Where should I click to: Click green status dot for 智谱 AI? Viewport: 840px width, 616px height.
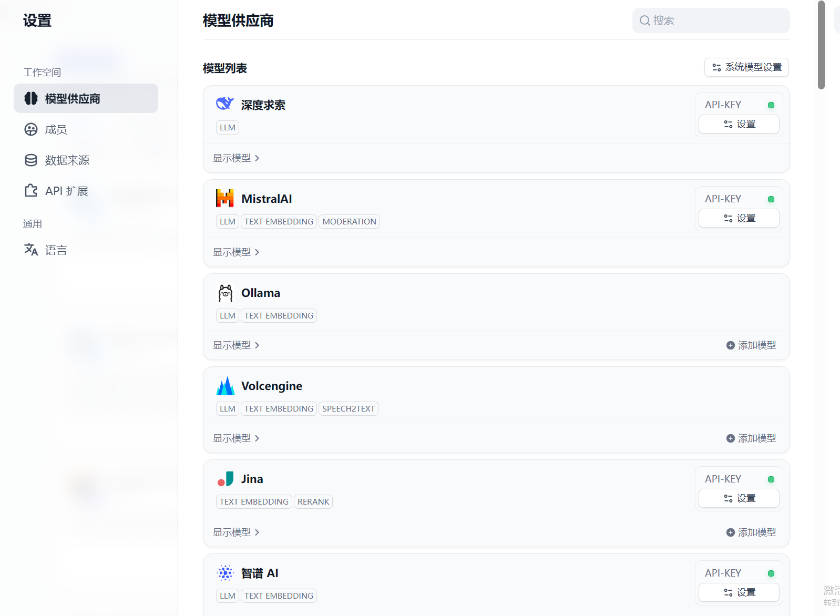point(771,573)
